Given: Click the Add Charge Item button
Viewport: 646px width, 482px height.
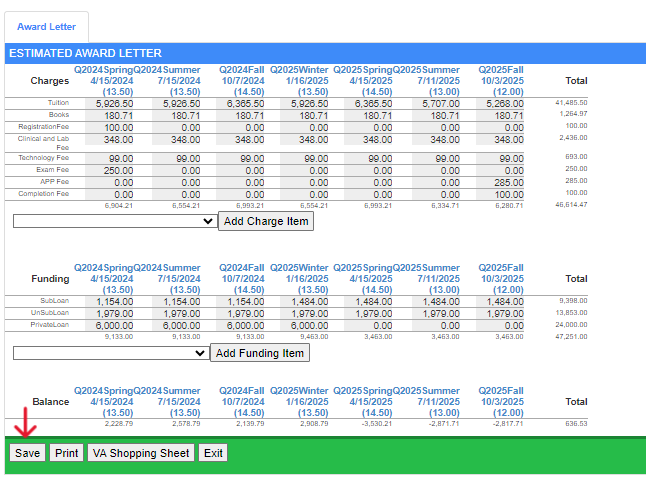Looking at the screenshot, I should tap(265, 221).
